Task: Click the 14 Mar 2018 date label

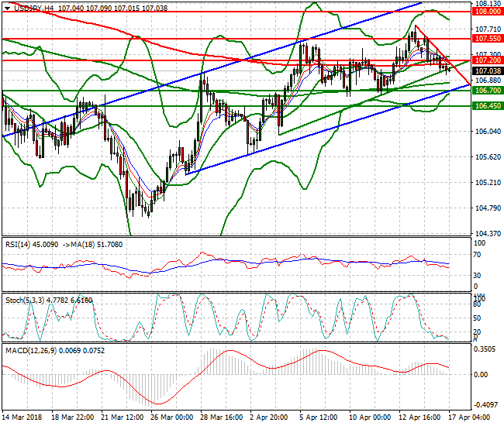Action: (x=22, y=417)
